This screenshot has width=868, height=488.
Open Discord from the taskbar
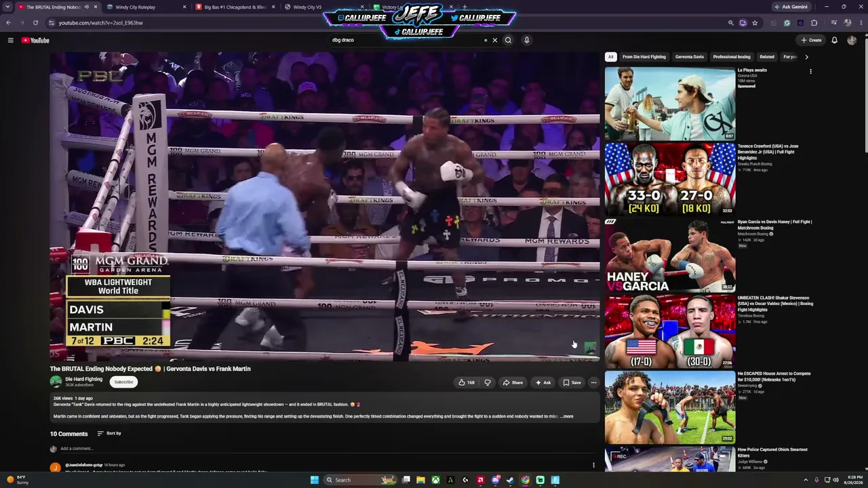(x=495, y=480)
